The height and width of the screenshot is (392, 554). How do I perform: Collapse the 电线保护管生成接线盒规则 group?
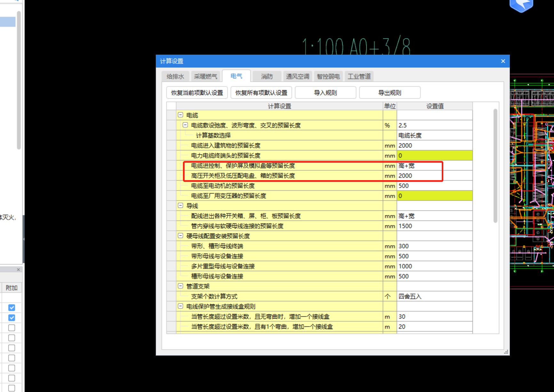[180, 306]
